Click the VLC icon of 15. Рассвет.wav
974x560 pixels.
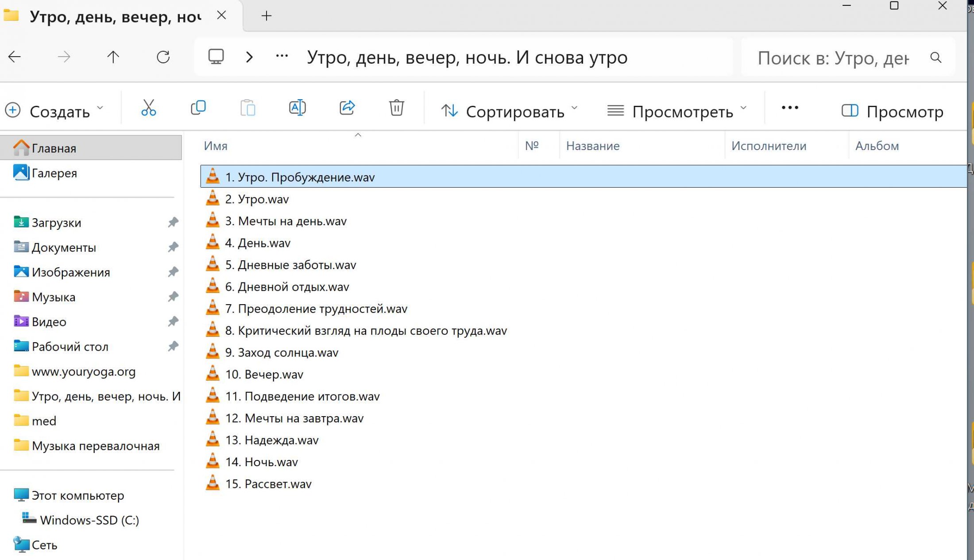click(x=213, y=483)
